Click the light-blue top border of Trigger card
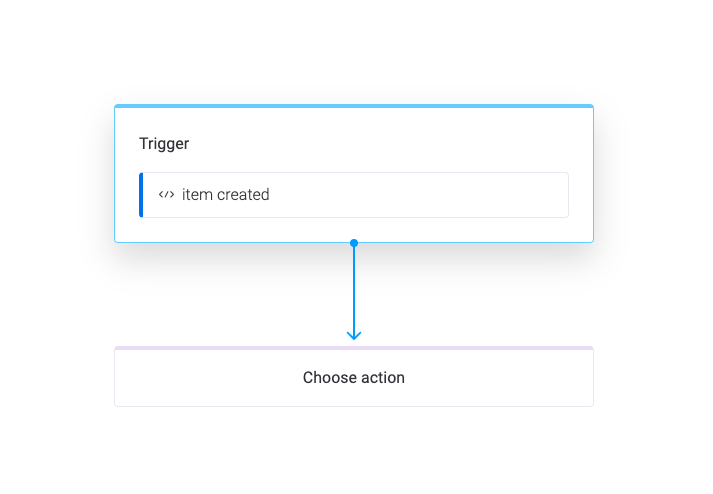 click(354, 106)
